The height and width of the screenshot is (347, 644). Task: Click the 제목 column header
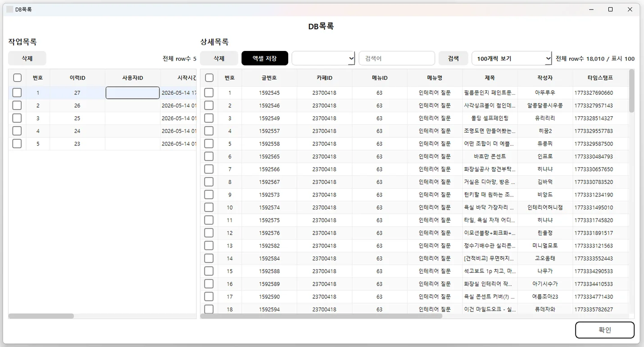click(x=490, y=78)
